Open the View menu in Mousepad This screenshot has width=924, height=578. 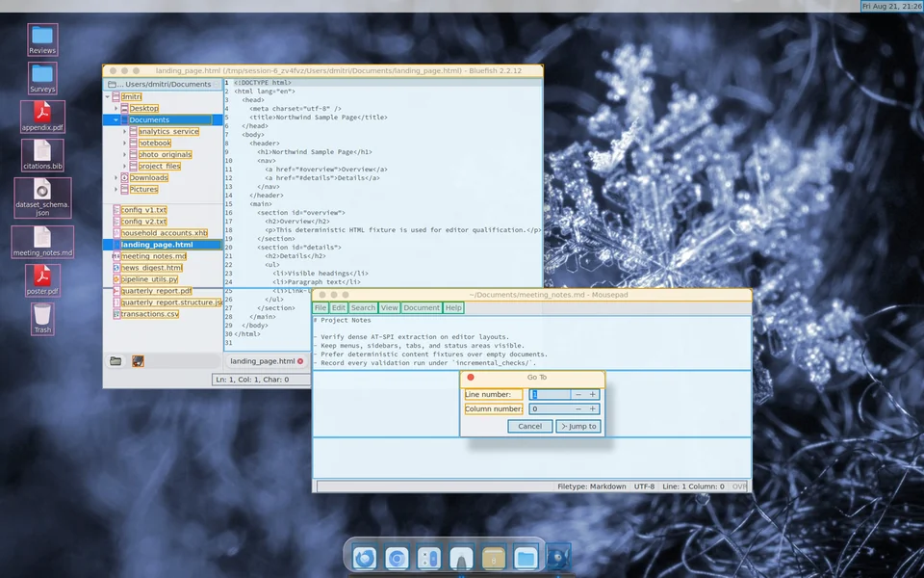tap(389, 308)
